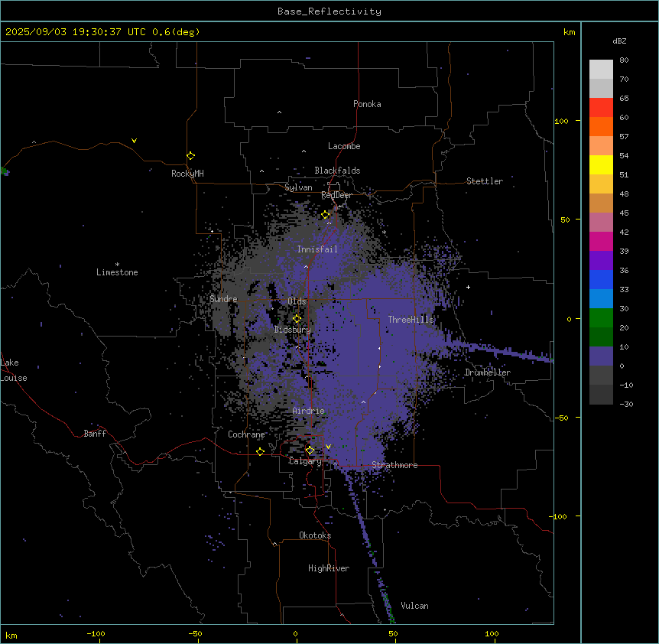Select the red 65 dBZ color swatch
This screenshot has height=644, width=659.
click(601, 107)
